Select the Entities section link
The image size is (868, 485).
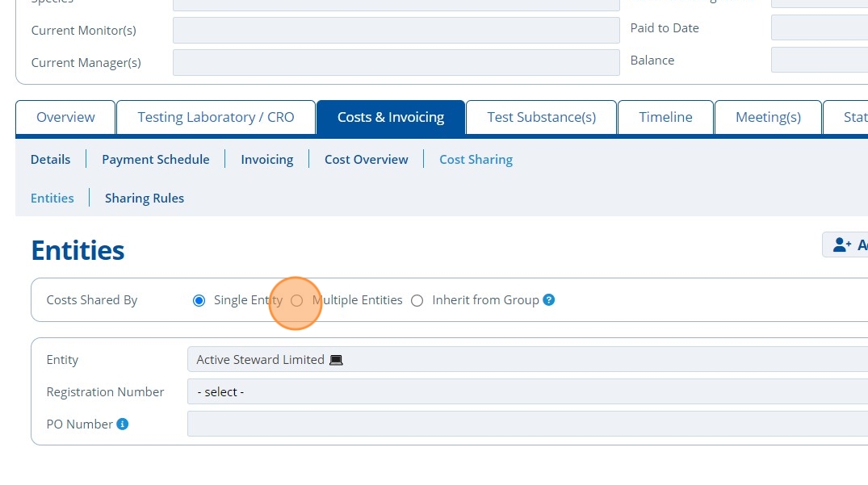(52, 198)
